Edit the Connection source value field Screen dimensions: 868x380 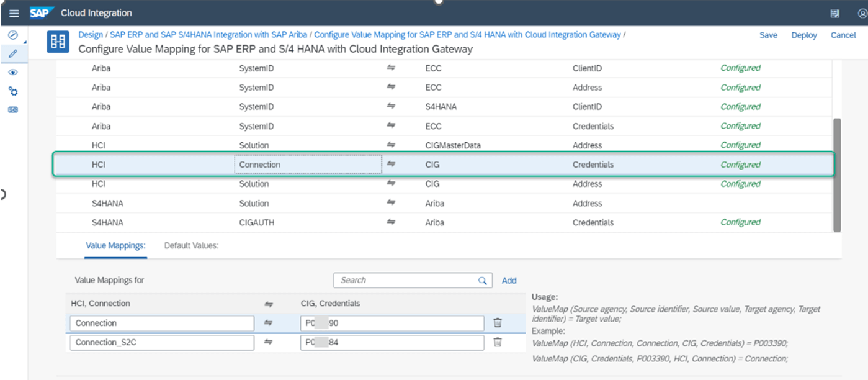[162, 323]
